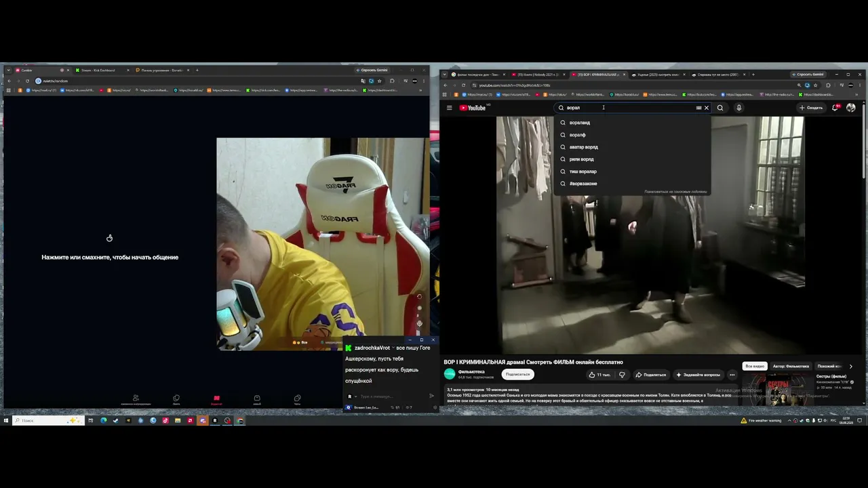Pick the search suggestion "рили ворлд"
Viewport: 868px width, 488px height.
(x=633, y=159)
